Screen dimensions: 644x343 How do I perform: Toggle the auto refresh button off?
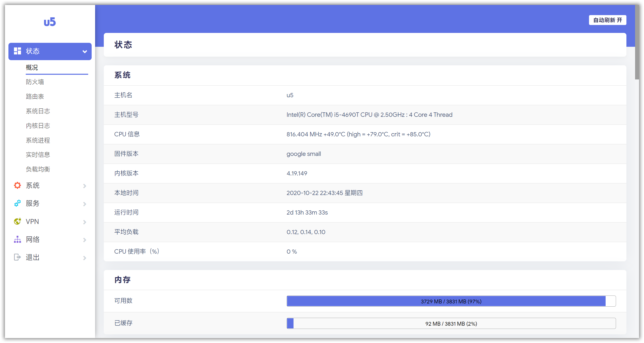click(x=607, y=20)
